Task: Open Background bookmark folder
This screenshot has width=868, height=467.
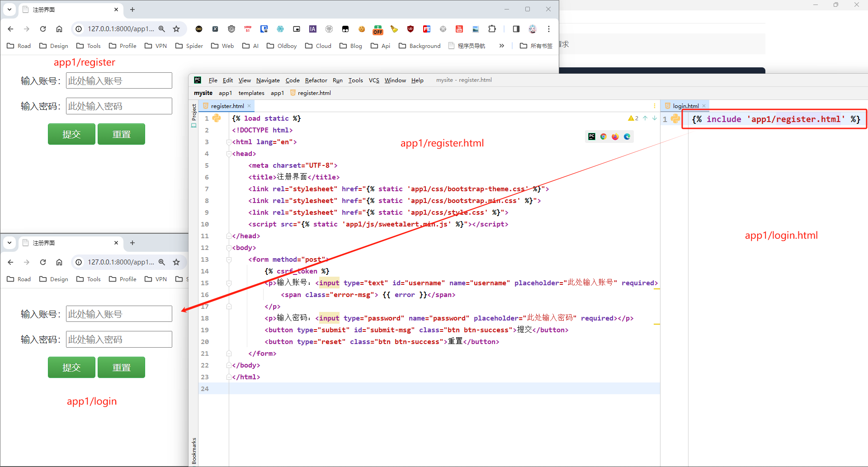Action: tap(420, 46)
